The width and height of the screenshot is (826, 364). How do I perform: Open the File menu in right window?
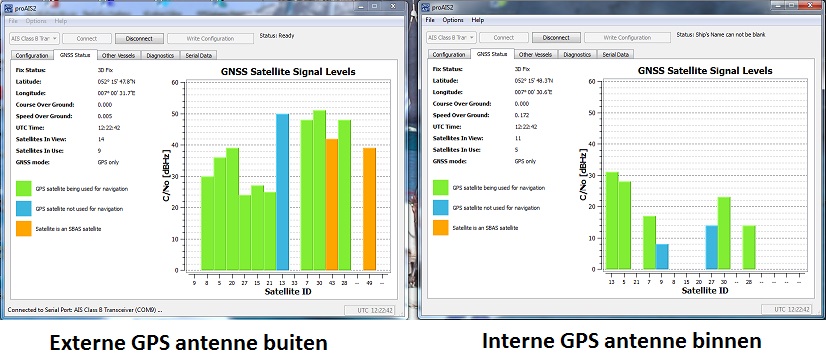click(430, 20)
